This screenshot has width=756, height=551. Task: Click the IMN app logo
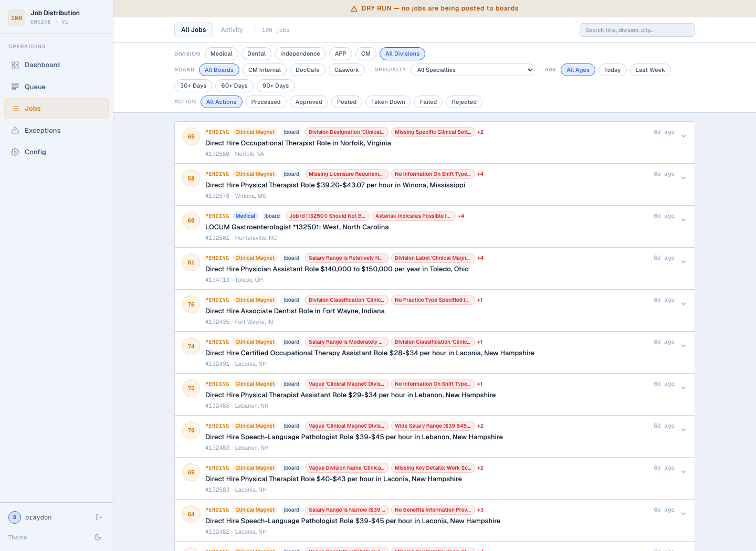pos(17,18)
